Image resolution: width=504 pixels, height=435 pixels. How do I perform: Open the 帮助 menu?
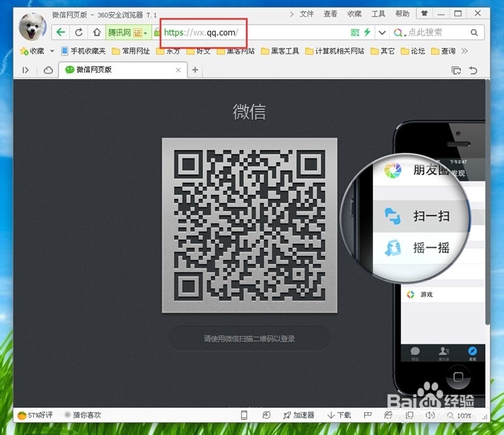point(402,14)
